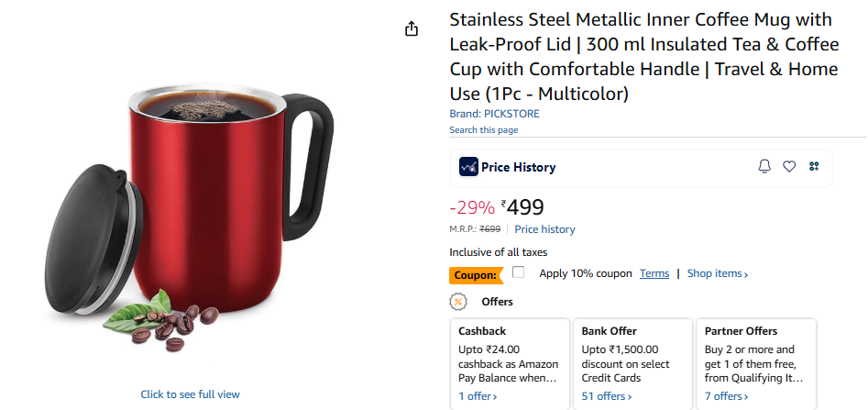Click the orange Coupon badge
Image resolution: width=868 pixels, height=410 pixels.
click(477, 274)
